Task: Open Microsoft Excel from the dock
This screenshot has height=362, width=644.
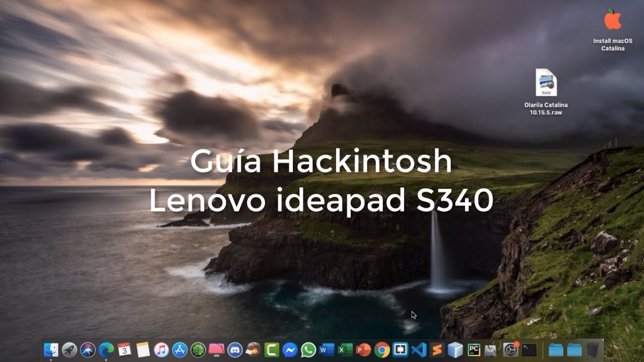Action: tap(345, 349)
